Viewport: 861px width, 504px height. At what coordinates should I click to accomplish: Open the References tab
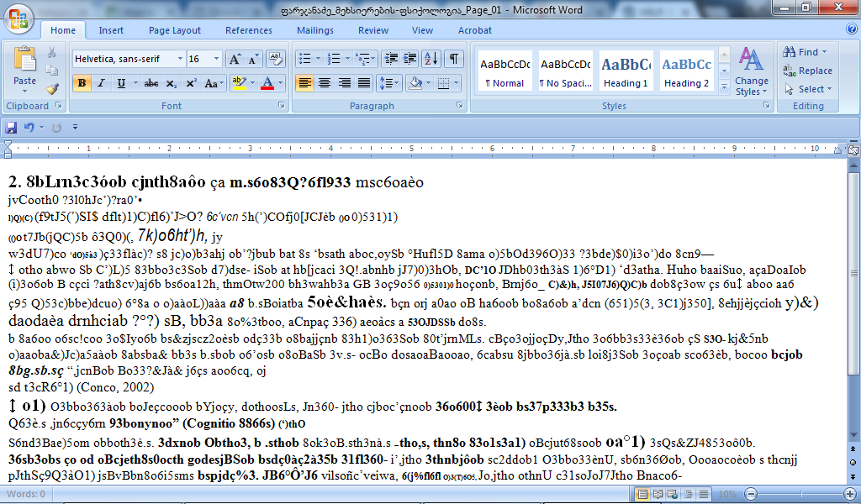point(249,30)
